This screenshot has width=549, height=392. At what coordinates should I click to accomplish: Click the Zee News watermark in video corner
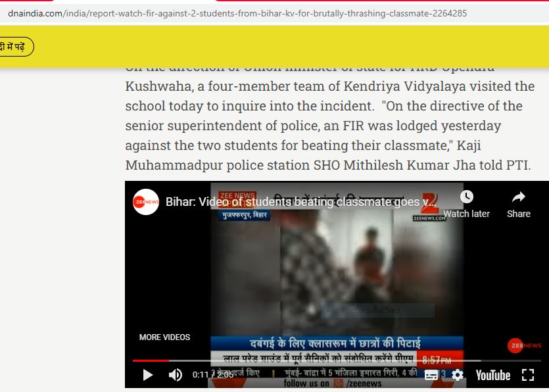coord(524,345)
